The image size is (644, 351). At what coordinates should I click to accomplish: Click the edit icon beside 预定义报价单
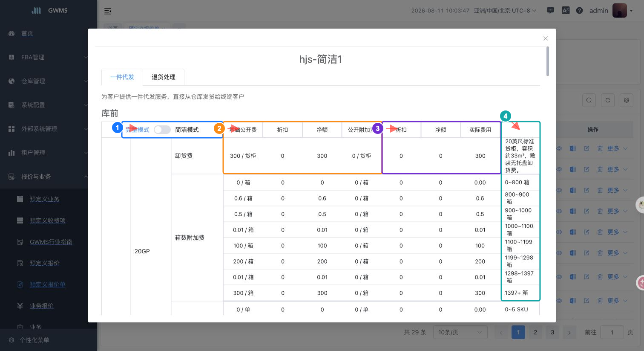[x=20, y=284]
